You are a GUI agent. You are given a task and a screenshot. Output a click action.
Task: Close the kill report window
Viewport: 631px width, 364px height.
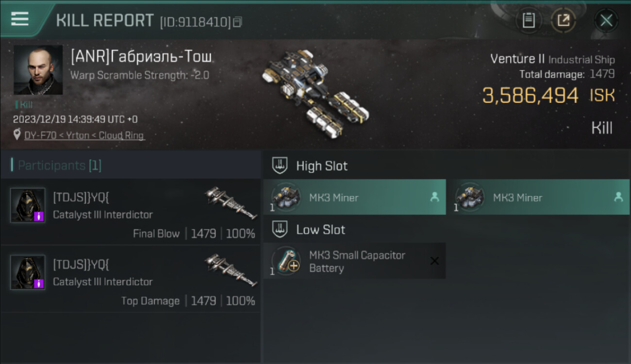coord(606,20)
